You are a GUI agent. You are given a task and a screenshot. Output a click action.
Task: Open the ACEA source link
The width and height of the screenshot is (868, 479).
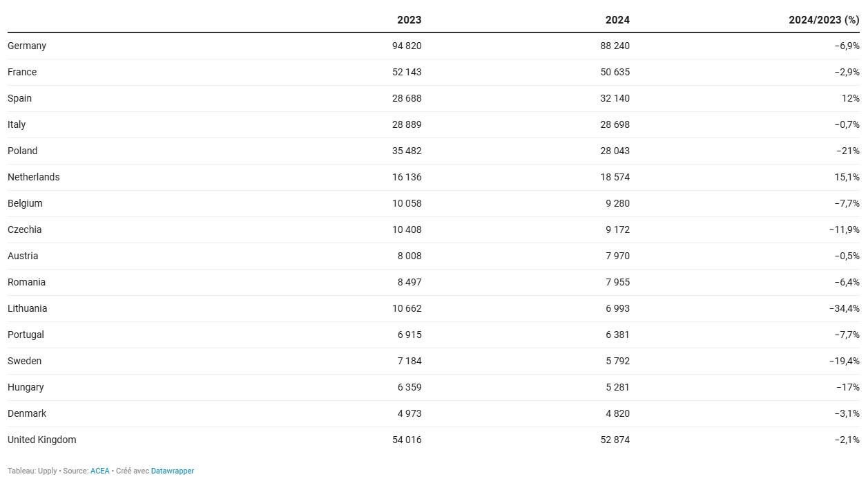pyautogui.click(x=100, y=471)
